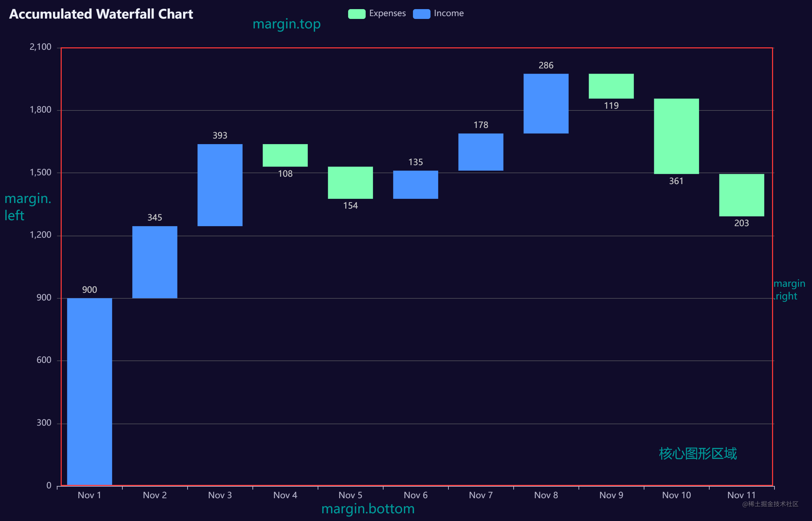Click the 0 y-axis tick label
The height and width of the screenshot is (521, 812).
(49, 486)
